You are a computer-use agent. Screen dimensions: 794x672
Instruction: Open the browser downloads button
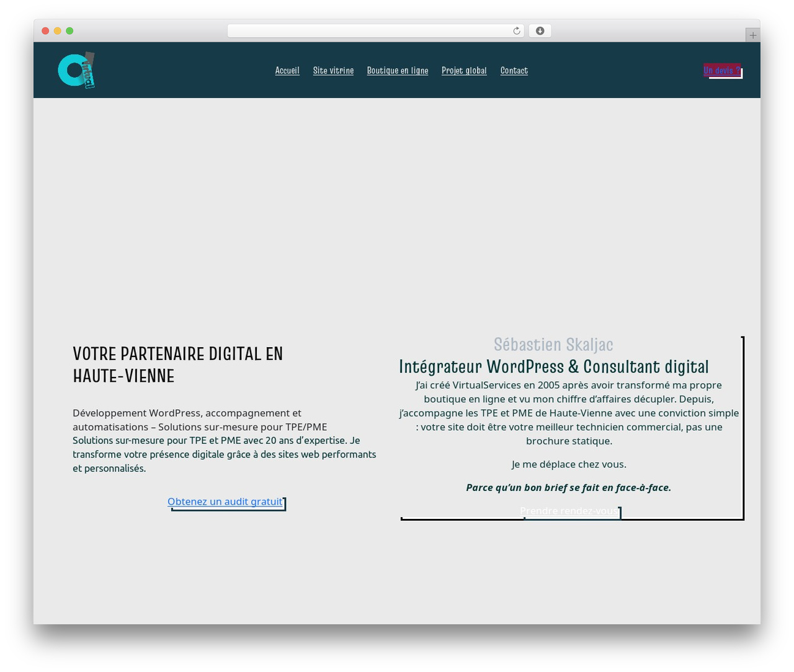(x=540, y=31)
